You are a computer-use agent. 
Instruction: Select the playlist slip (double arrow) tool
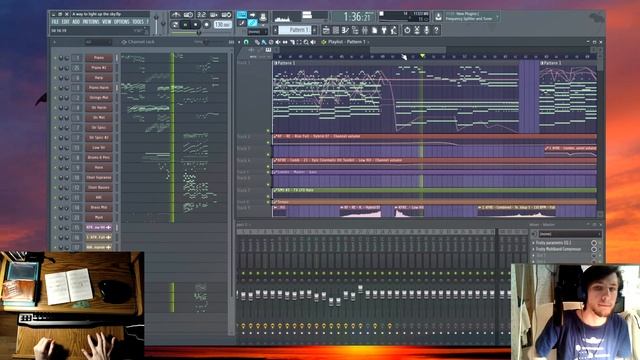click(285, 42)
